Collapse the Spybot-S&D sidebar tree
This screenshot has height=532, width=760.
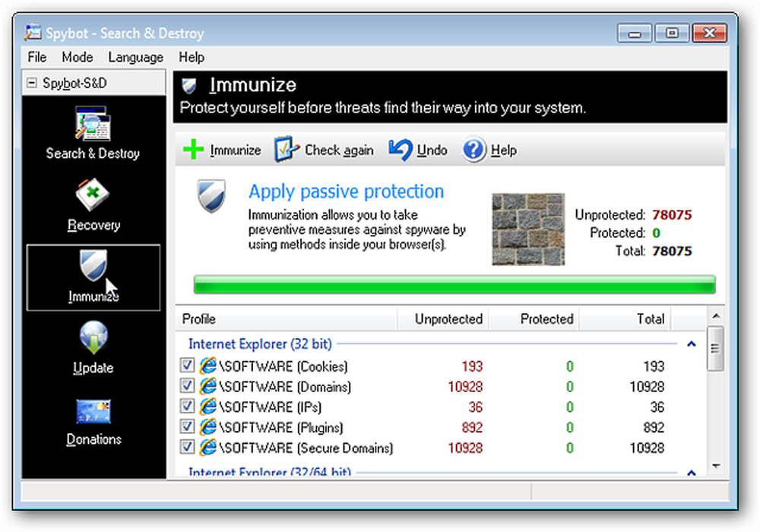point(32,84)
